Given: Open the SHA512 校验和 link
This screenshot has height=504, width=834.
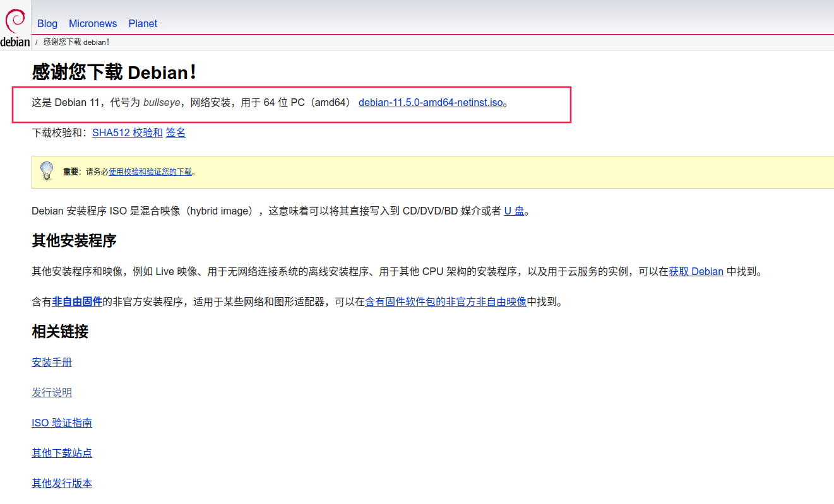Looking at the screenshot, I should point(127,132).
